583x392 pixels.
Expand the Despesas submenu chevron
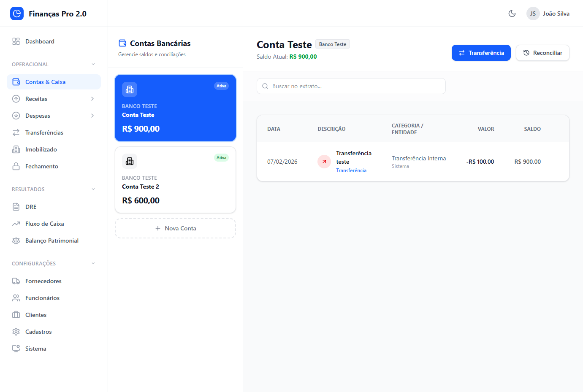click(92, 116)
